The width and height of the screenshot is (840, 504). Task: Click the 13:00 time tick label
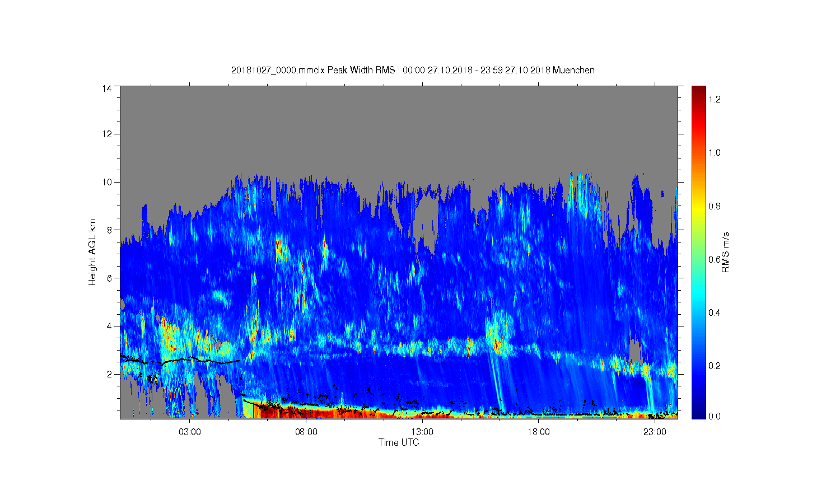(422, 432)
